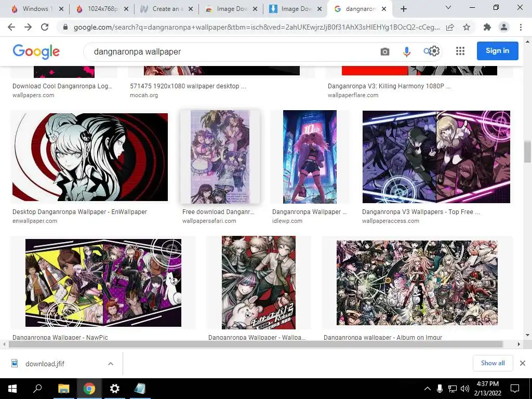Image resolution: width=532 pixels, height=399 pixels.
Task: Click the address bar URL
Action: tap(257, 27)
